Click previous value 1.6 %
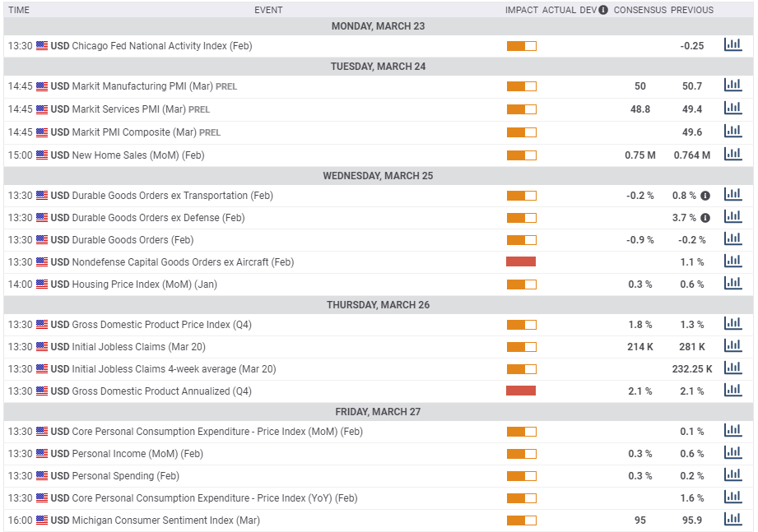This screenshot has height=532, width=758. [x=692, y=498]
